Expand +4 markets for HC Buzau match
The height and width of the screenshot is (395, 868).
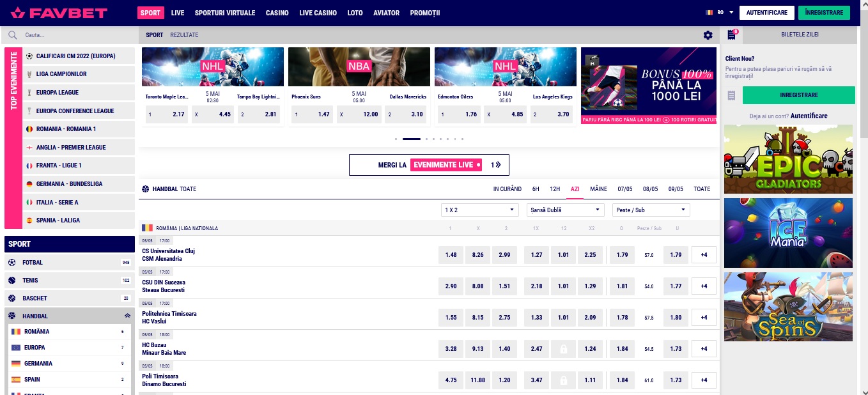click(x=704, y=349)
